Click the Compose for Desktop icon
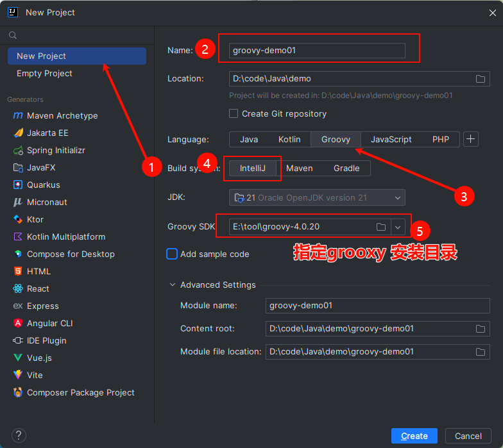 tap(18, 254)
